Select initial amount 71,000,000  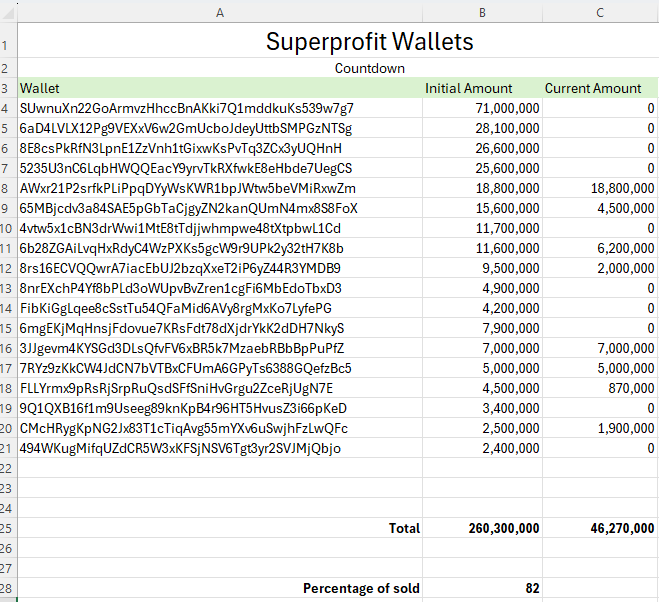tap(482, 108)
